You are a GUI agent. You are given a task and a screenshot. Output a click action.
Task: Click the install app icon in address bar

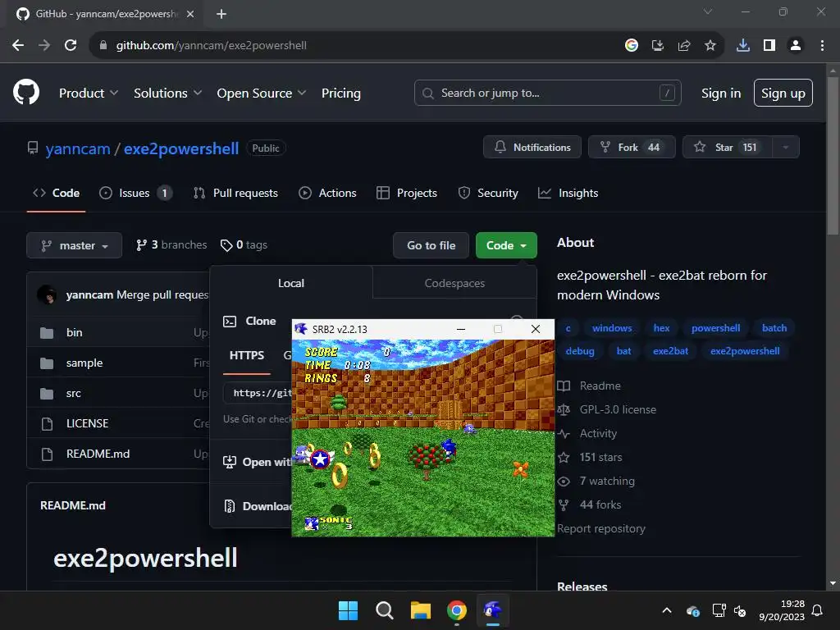(658, 46)
